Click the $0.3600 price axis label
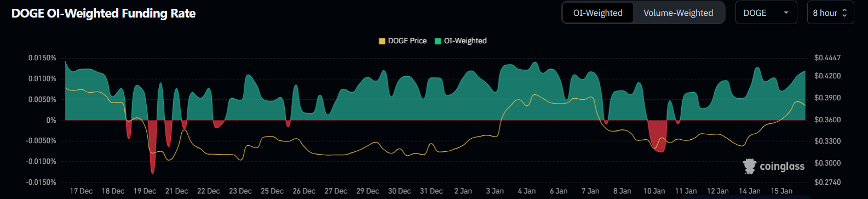The image size is (868, 199). click(827, 120)
